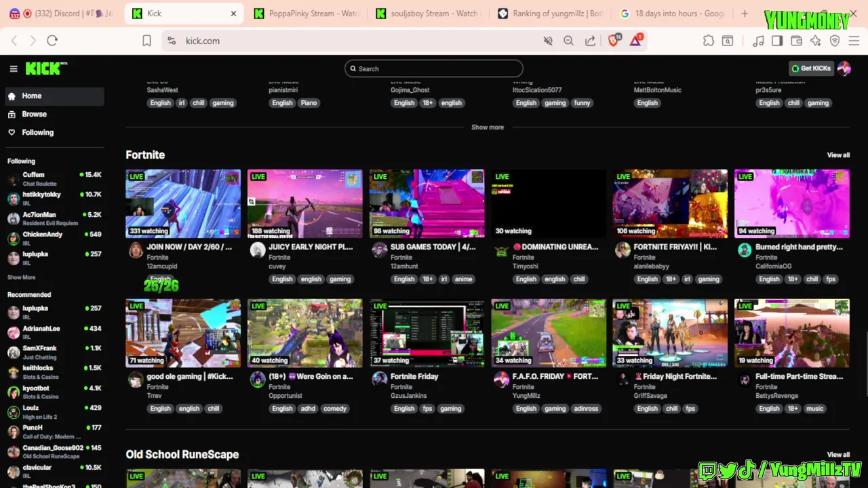
Task: Open the CaliforniaOG channel avatar
Action: 745,251
